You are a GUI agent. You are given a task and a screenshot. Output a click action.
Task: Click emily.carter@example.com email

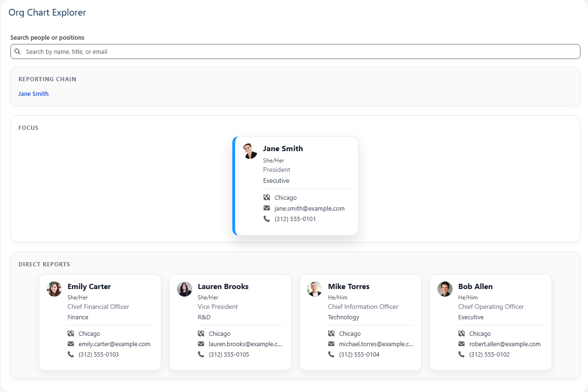(x=115, y=344)
